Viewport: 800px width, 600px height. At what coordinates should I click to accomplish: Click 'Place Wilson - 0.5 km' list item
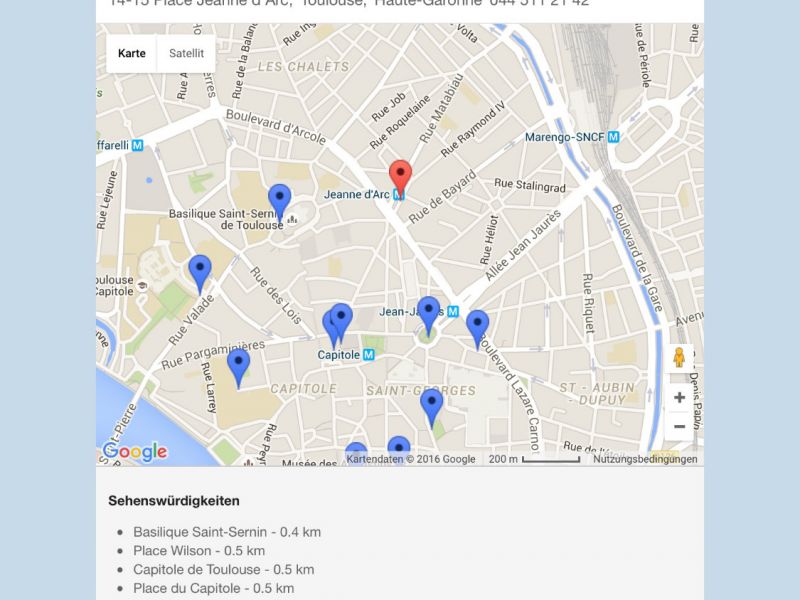[x=199, y=551]
